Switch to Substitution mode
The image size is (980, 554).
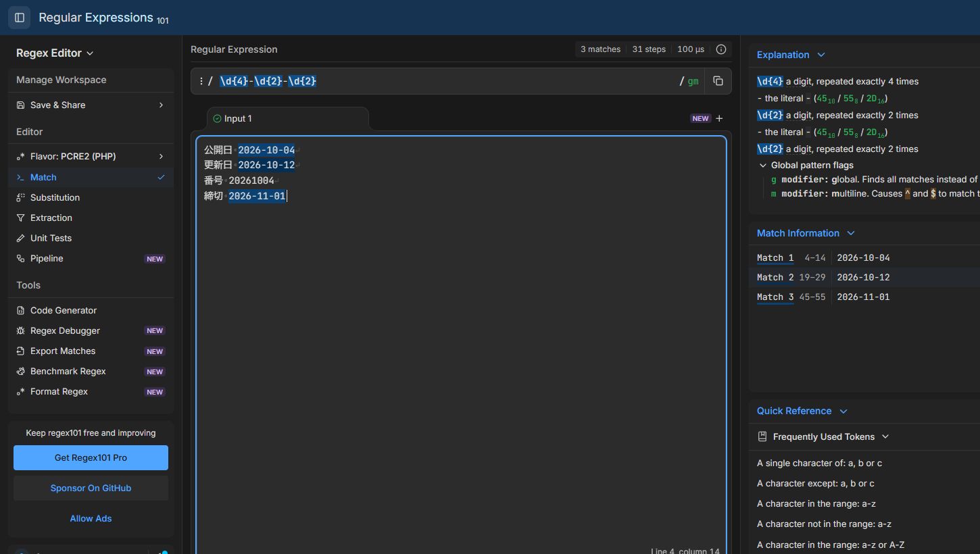click(x=91, y=198)
